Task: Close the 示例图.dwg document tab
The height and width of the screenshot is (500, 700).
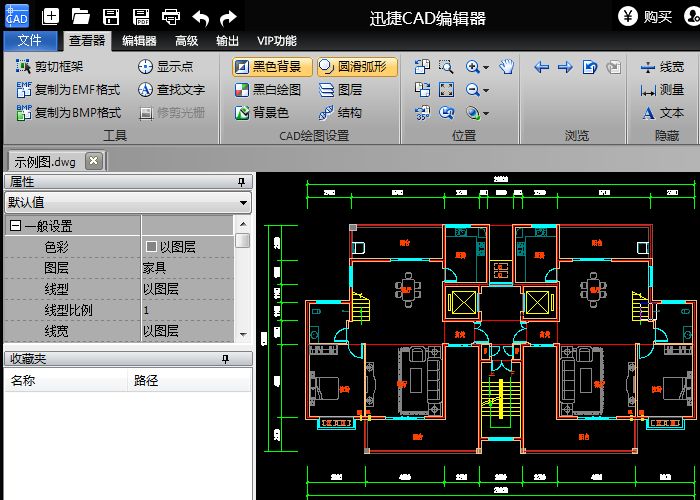Action: tap(93, 161)
